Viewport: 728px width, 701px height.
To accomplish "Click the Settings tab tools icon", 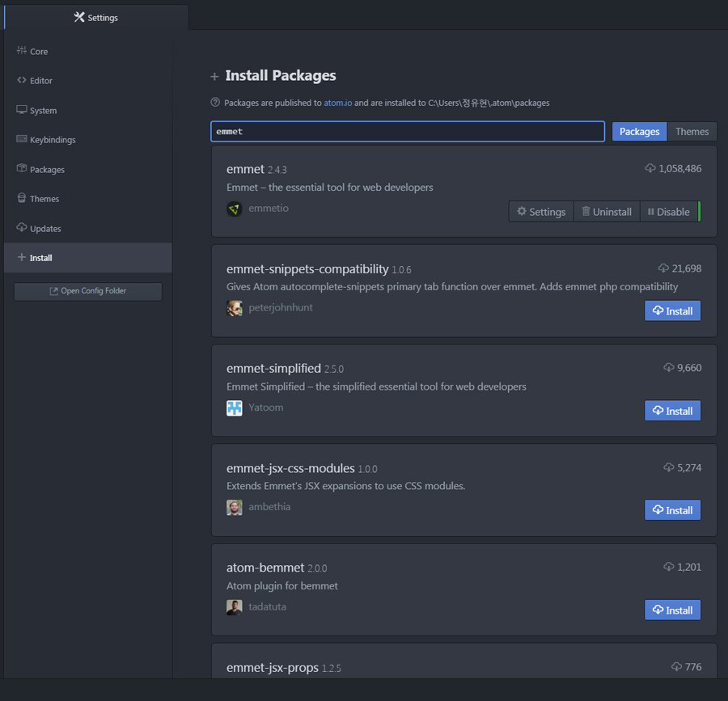I will pyautogui.click(x=79, y=17).
